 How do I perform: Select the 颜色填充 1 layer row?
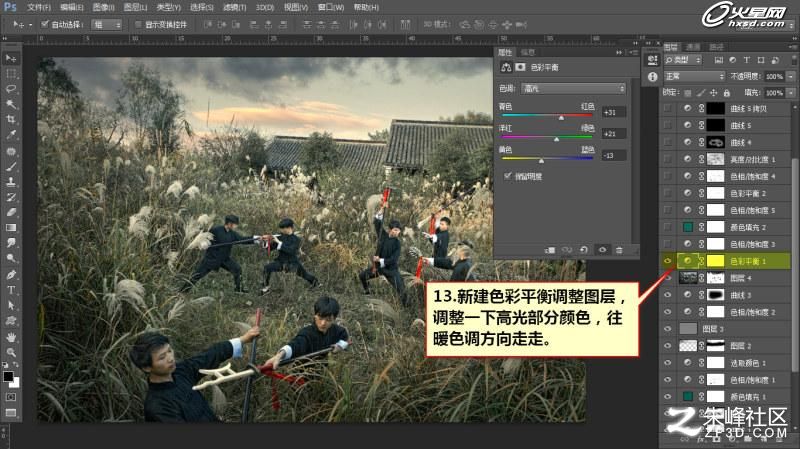727,396
